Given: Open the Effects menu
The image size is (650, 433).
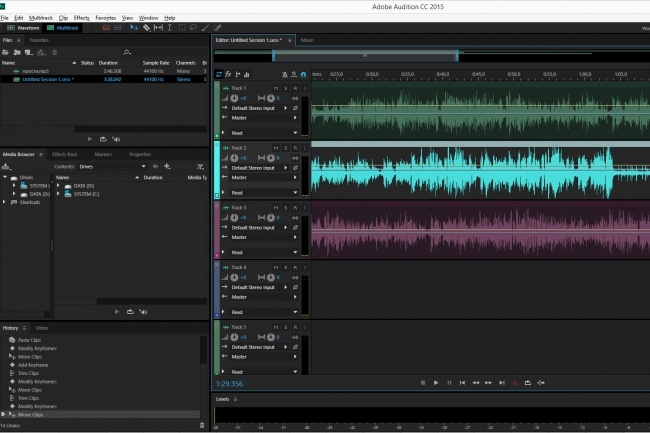Looking at the screenshot, I should tap(81, 18).
